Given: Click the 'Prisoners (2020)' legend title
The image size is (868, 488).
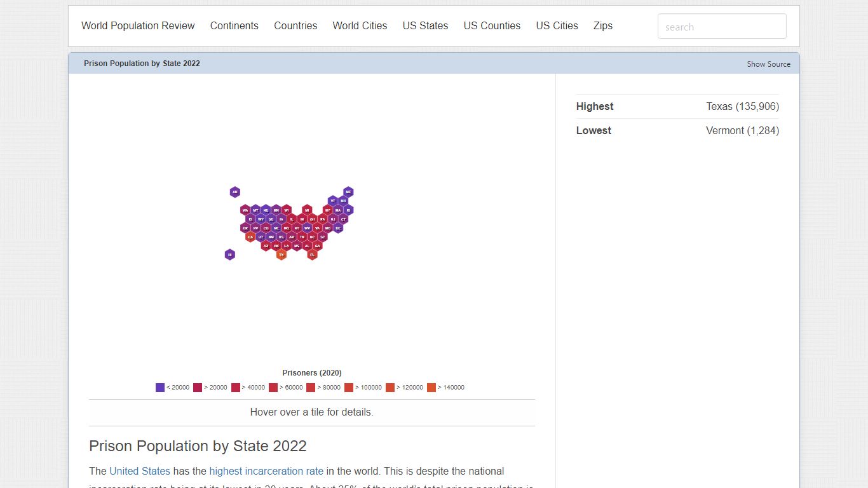Looking at the screenshot, I should (x=312, y=373).
